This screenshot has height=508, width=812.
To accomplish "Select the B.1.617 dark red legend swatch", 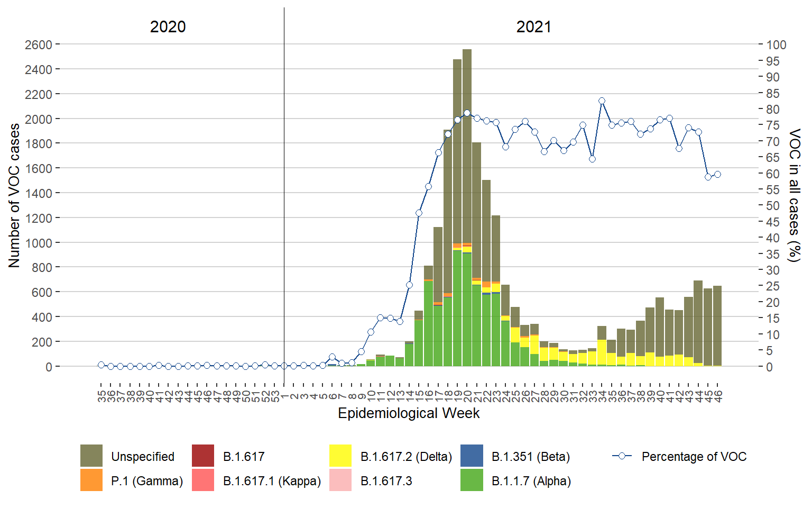I will pos(203,456).
